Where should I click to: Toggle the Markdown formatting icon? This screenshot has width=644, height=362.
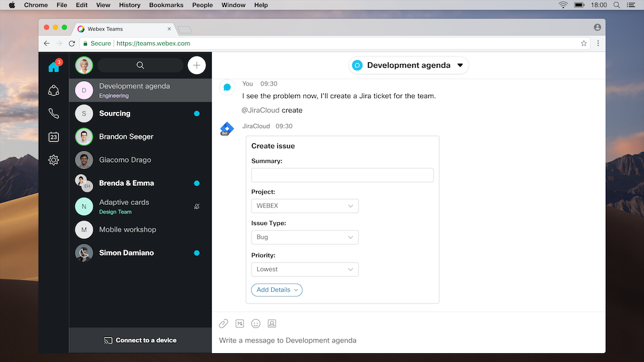(x=240, y=324)
